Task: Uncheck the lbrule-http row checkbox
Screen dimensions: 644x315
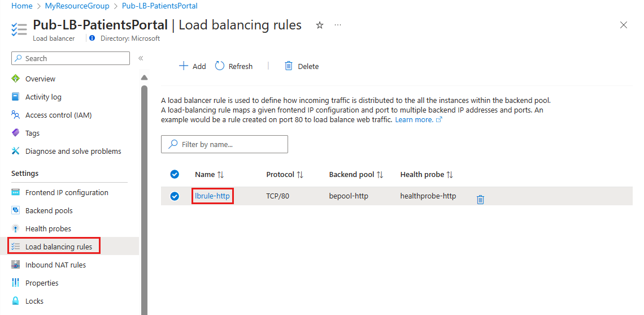Action: [175, 196]
